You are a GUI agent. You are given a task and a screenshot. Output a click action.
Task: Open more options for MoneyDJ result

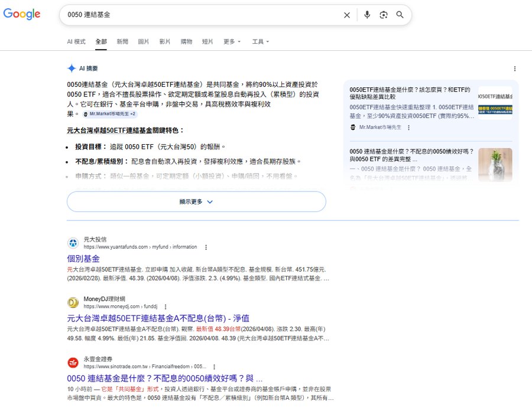coord(166,307)
